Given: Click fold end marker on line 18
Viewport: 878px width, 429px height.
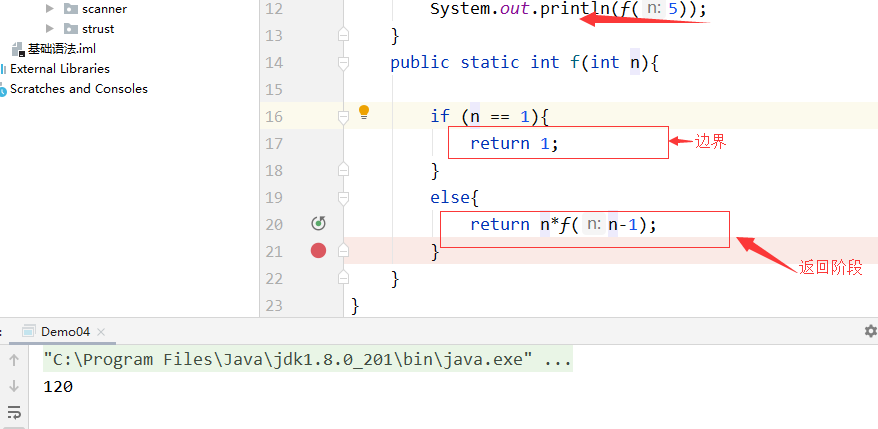Looking at the screenshot, I should coord(343,170).
